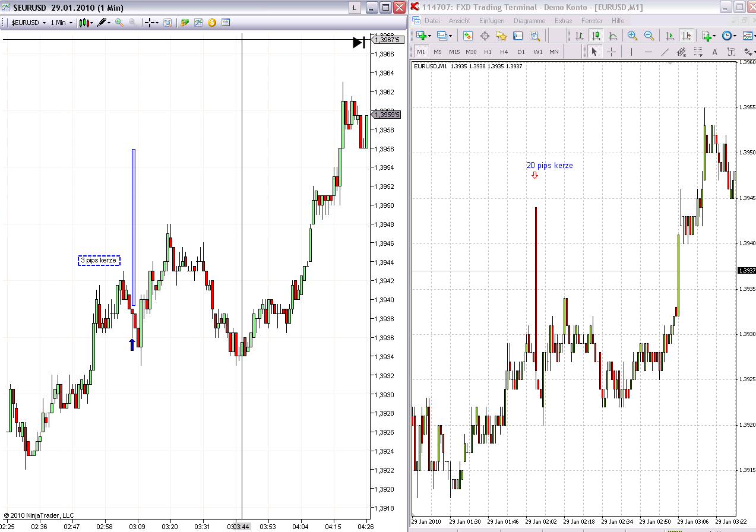Select the crosshair tool in MetaTrader toolbar
Image resolution: width=756 pixels, height=532 pixels.
point(611,52)
